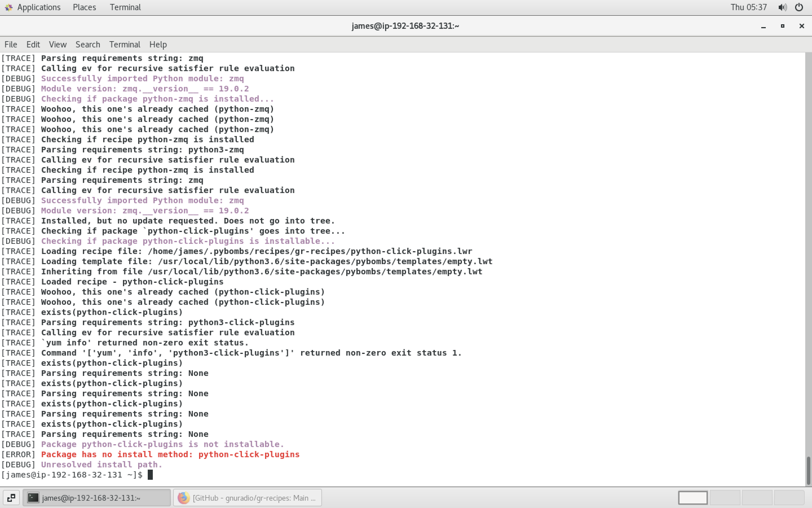Click the red error 'Package has no install method'
The image size is (812, 508).
click(150, 454)
